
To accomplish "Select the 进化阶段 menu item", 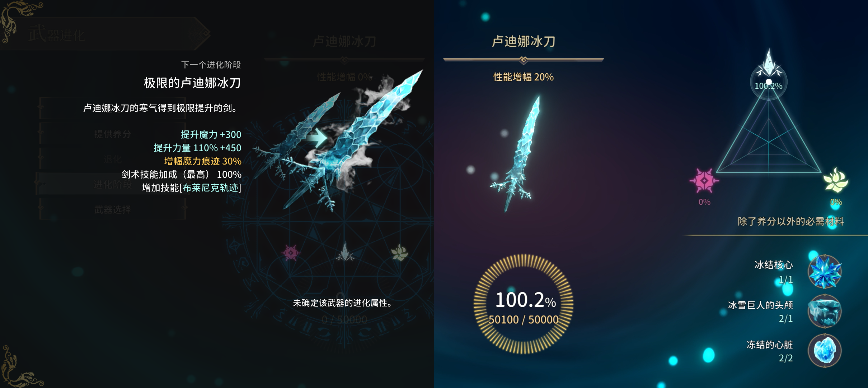I will click(x=113, y=184).
